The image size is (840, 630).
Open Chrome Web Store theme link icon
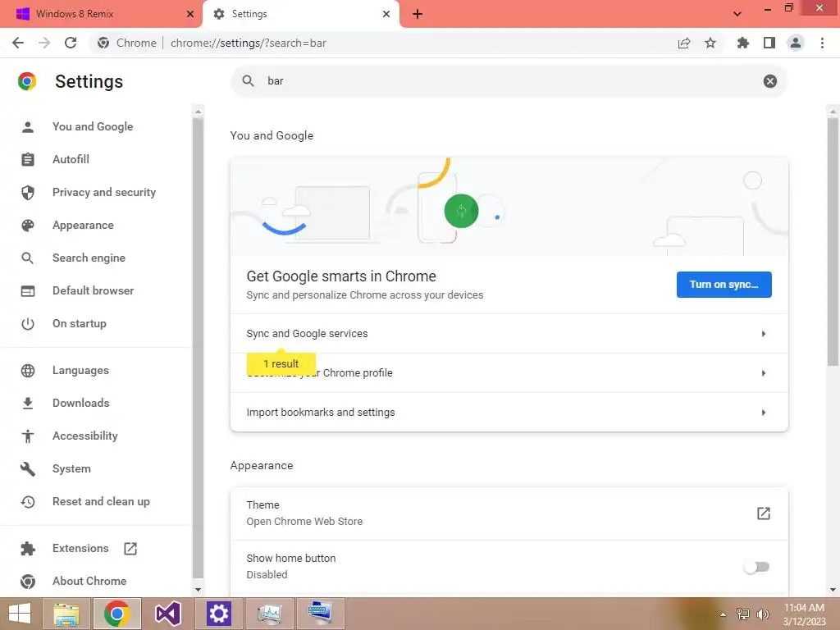[x=764, y=514]
